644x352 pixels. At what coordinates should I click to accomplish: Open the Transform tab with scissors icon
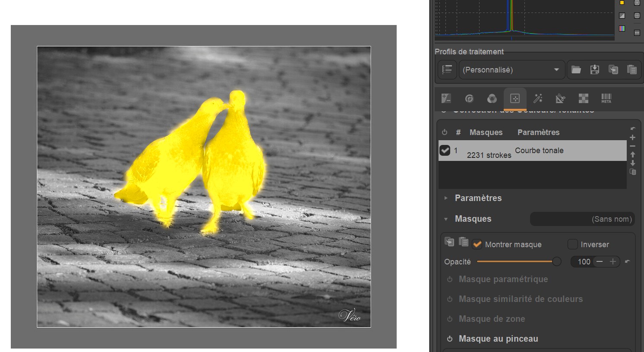[x=560, y=98]
